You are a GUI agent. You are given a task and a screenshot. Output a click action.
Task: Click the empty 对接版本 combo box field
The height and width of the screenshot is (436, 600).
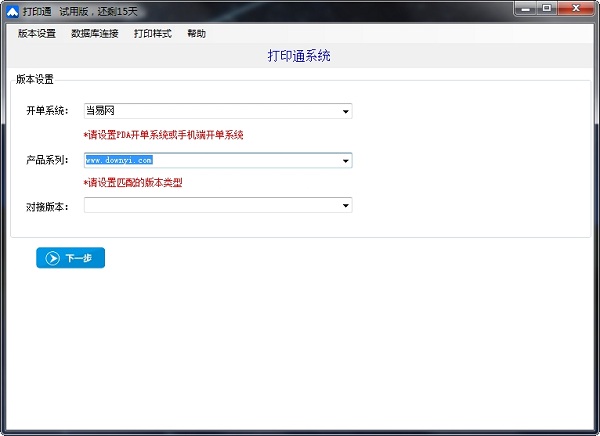click(210, 206)
